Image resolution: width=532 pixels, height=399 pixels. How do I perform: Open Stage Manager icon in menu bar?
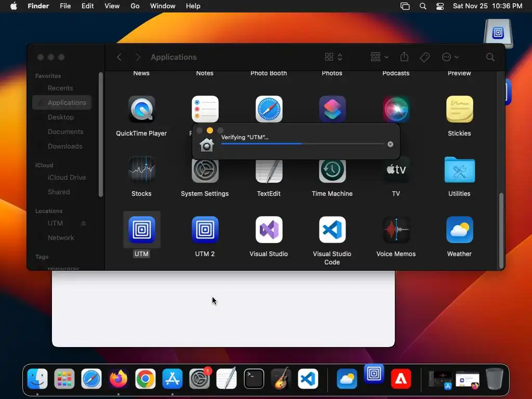[x=405, y=6]
